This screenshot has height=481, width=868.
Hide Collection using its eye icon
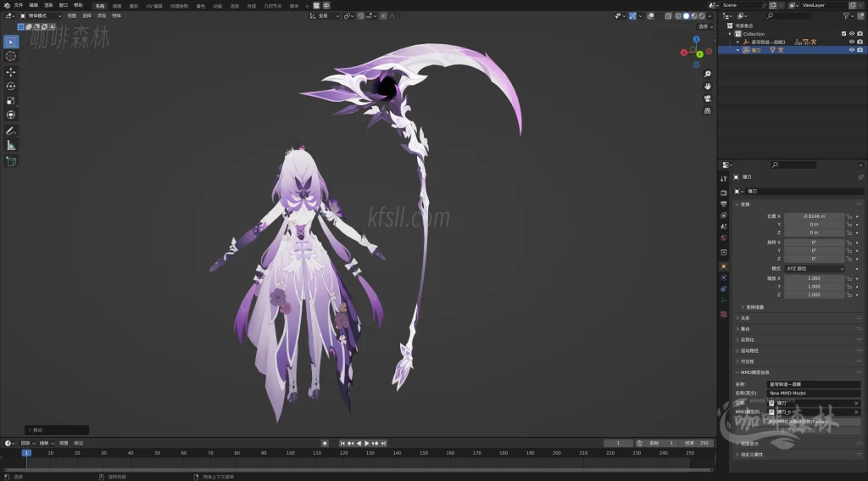[x=851, y=34]
